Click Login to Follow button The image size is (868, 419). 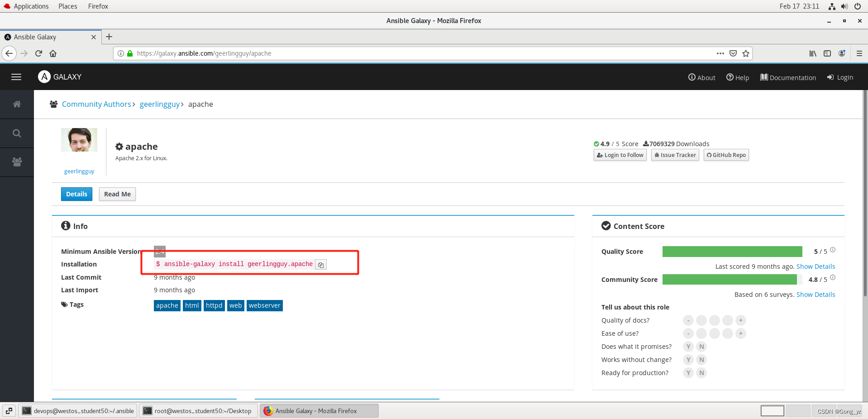pyautogui.click(x=620, y=155)
